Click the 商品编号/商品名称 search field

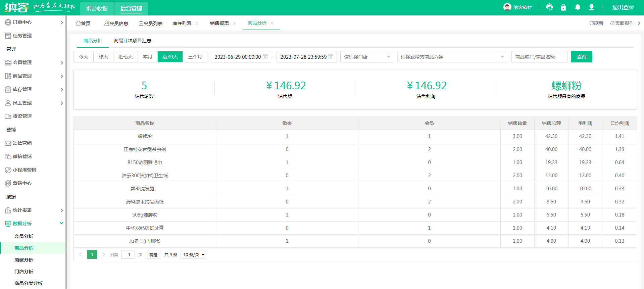(539, 57)
